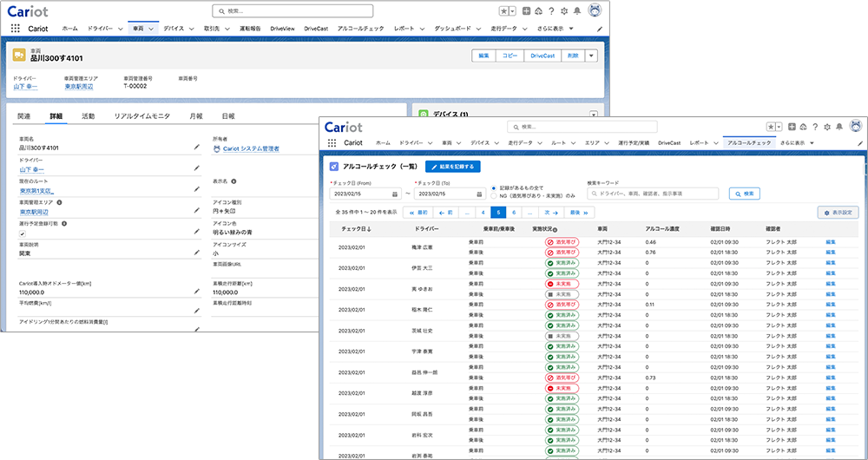Expand the ダッシュボード nav dropdown chevron
The width and height of the screenshot is (868, 460).
(x=477, y=29)
